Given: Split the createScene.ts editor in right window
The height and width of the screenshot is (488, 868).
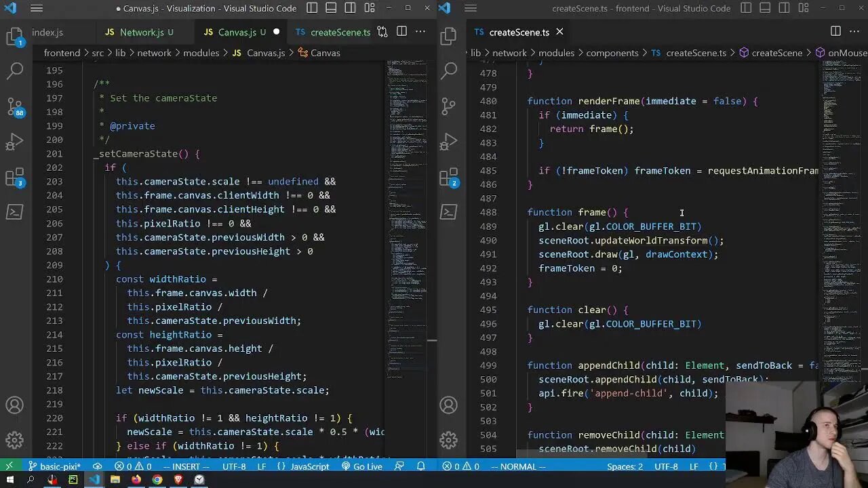Looking at the screenshot, I should pos(835,32).
